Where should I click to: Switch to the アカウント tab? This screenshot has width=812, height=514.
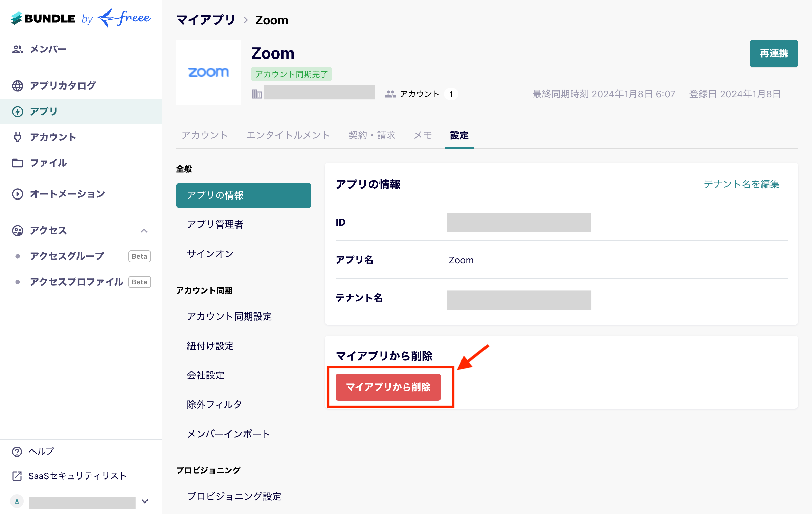[205, 135]
